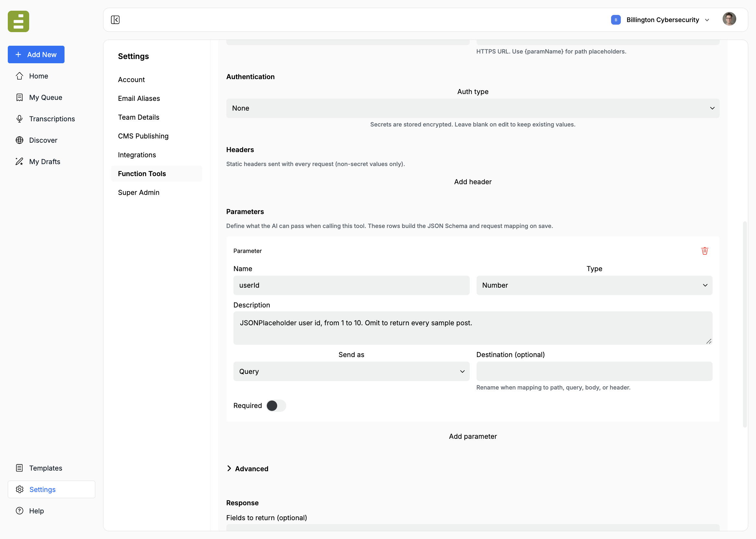
Task: Open Super Admin settings
Action: (x=139, y=193)
